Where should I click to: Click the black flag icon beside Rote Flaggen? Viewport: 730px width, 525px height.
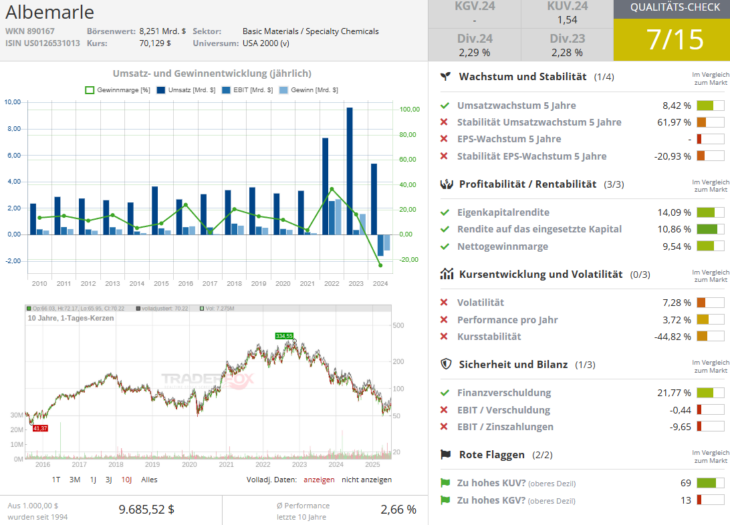[446, 454]
